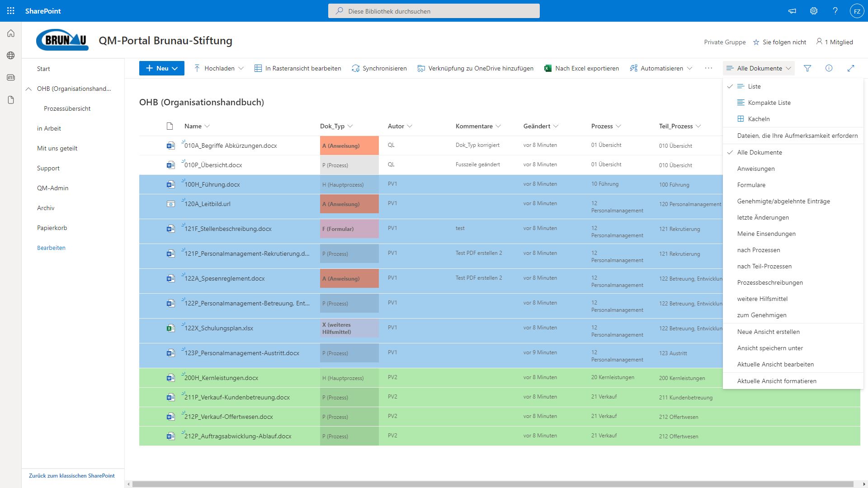Screen dimensions: 868x488
Task: Click the 1 Mitglied members link
Action: [x=835, y=42]
